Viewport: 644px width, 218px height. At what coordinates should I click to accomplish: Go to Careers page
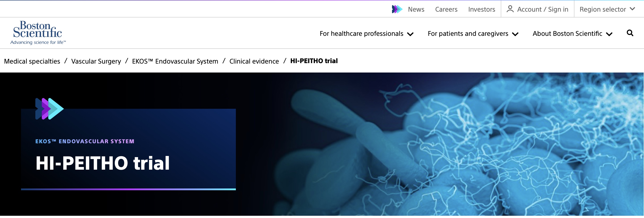click(x=446, y=9)
